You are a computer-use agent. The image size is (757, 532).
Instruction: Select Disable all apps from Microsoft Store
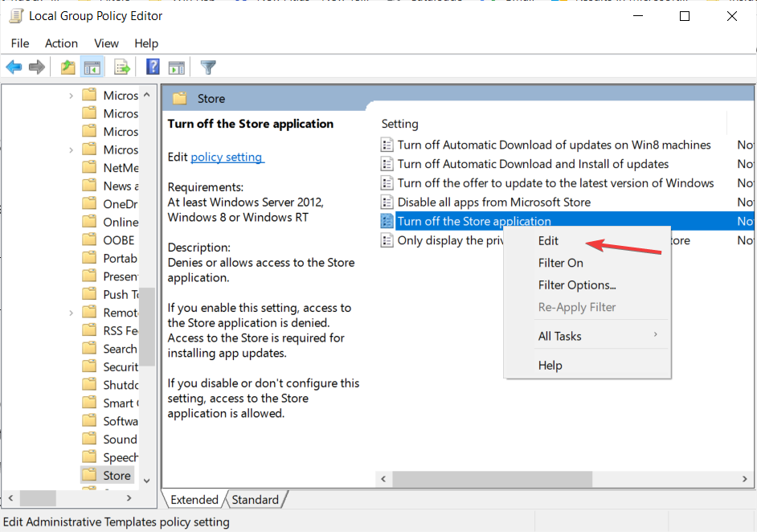click(x=494, y=203)
